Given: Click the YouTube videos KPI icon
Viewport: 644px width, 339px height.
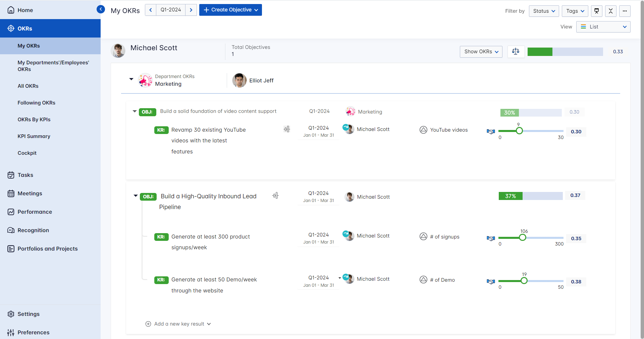Looking at the screenshot, I should point(423,130).
